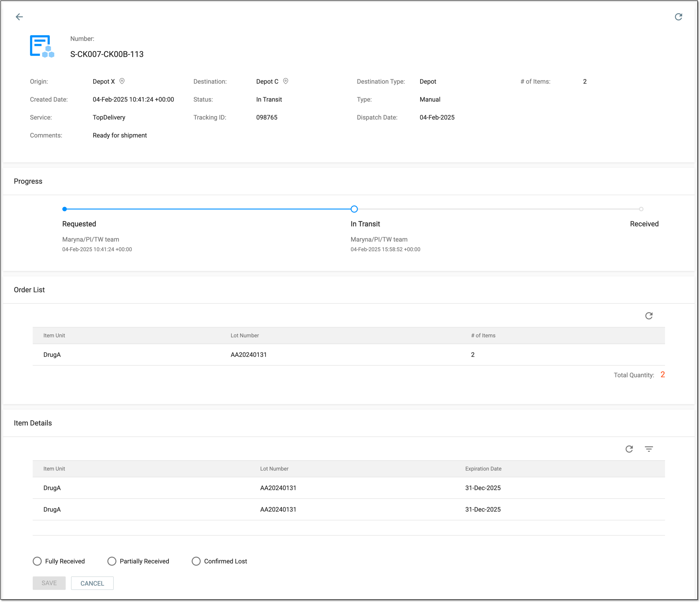
Task: Select the Partially Received radio option
Action: (x=112, y=561)
